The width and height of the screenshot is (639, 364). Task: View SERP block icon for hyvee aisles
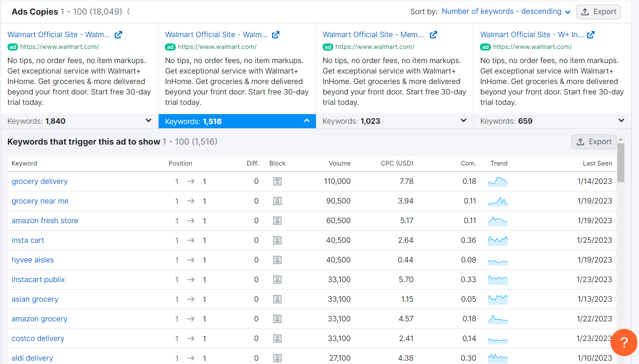(x=277, y=260)
